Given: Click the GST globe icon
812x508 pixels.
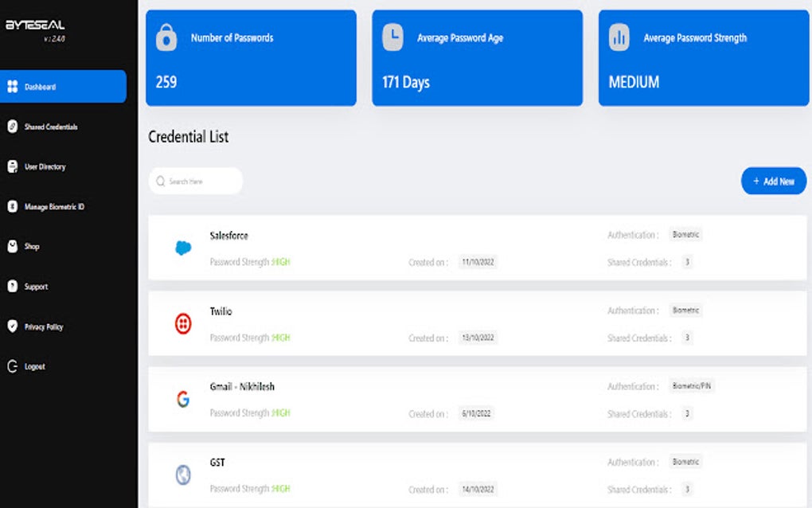Looking at the screenshot, I should point(183,475).
